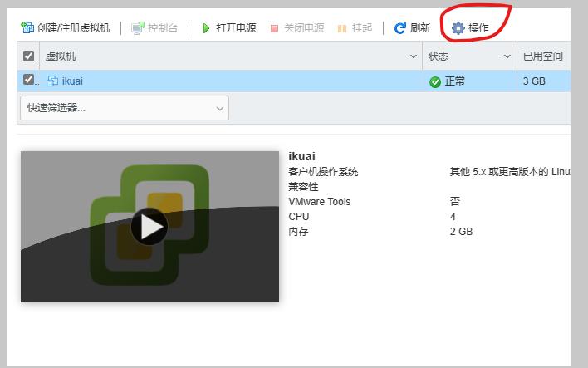The width and height of the screenshot is (588, 368).
Task: Click the 内存 label
Action: click(x=298, y=231)
